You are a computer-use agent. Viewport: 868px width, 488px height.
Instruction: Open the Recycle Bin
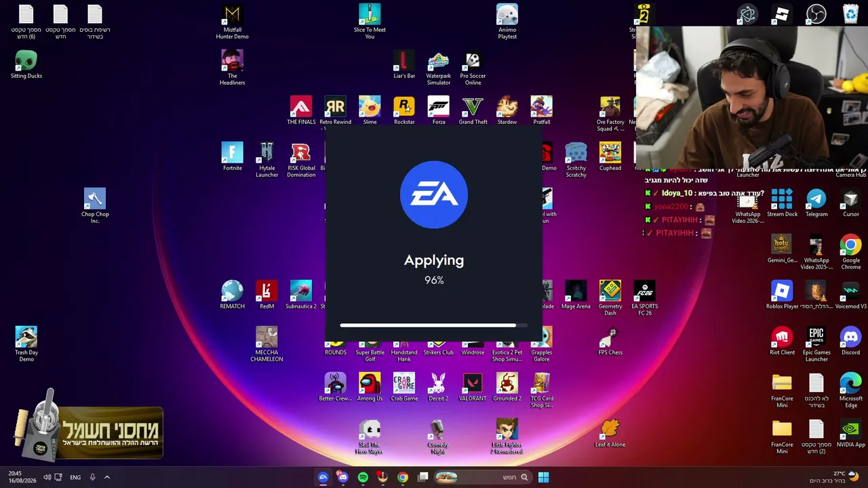[850, 14]
